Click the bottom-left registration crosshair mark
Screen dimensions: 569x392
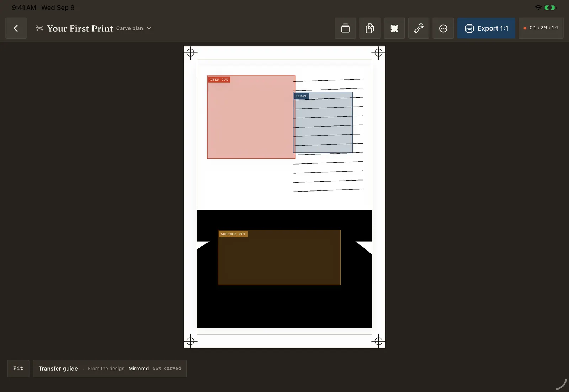(191, 341)
